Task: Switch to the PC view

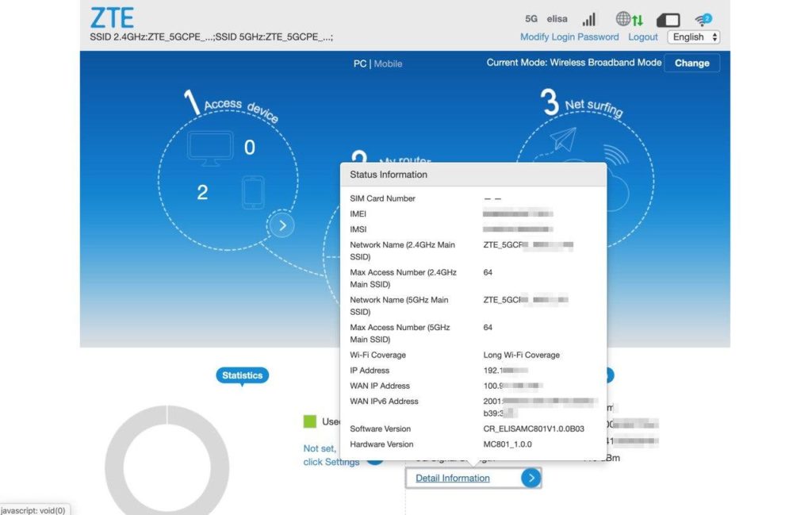Action: pos(359,63)
